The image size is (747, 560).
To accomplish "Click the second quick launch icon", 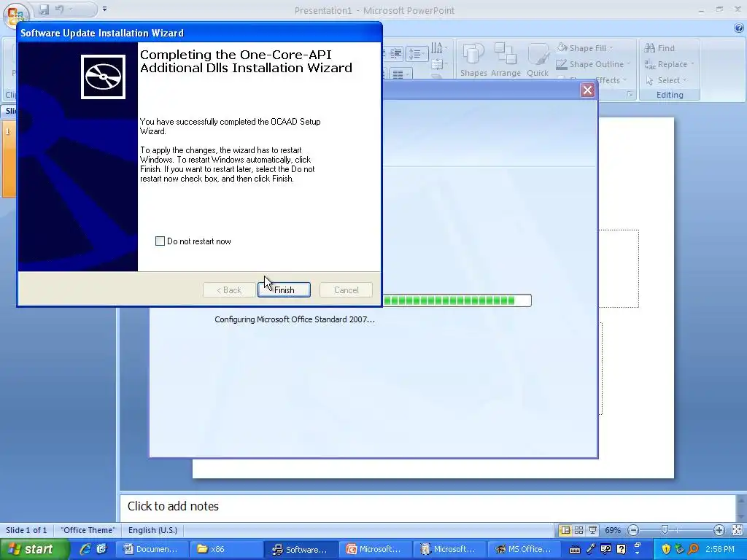I will pyautogui.click(x=101, y=549).
